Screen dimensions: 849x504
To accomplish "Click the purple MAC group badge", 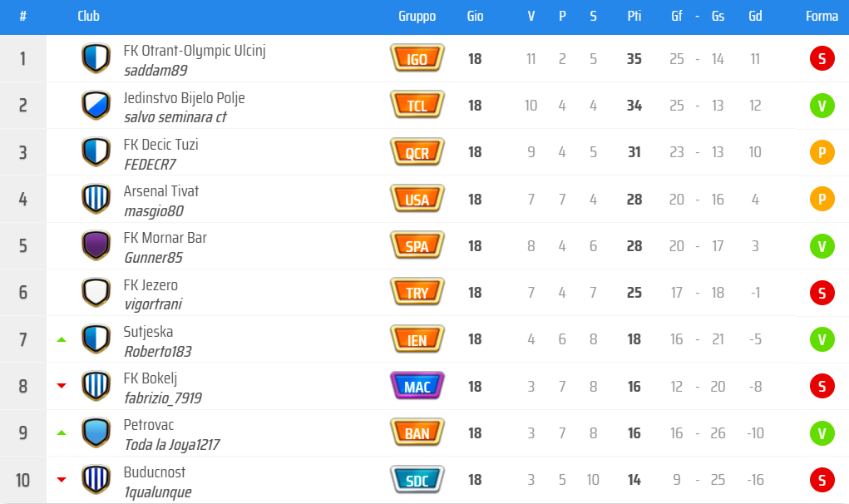I will pos(417,386).
